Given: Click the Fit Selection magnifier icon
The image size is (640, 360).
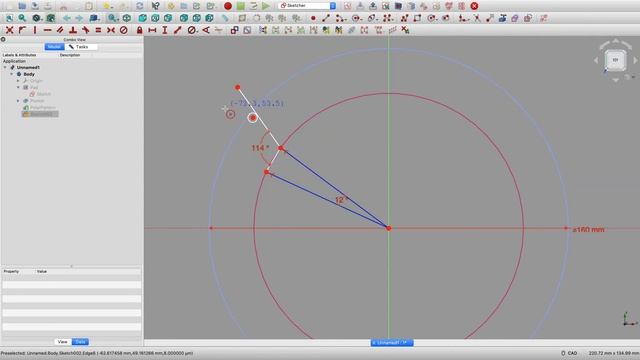Looking at the screenshot, I should point(22,18).
